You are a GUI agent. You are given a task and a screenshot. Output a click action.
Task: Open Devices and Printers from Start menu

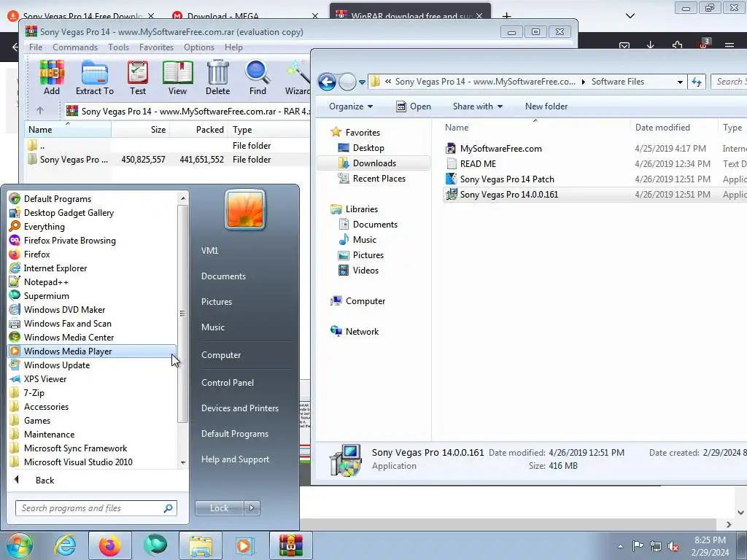239,408
